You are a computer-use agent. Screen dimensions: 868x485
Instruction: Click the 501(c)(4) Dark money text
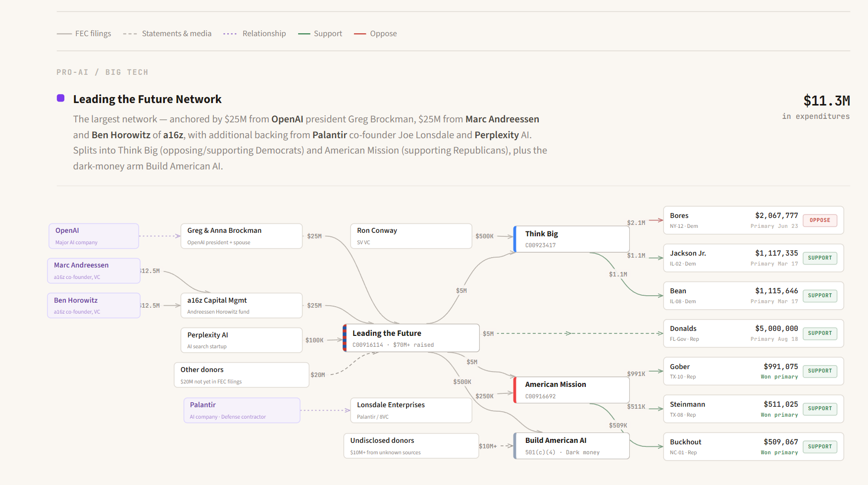point(562,452)
